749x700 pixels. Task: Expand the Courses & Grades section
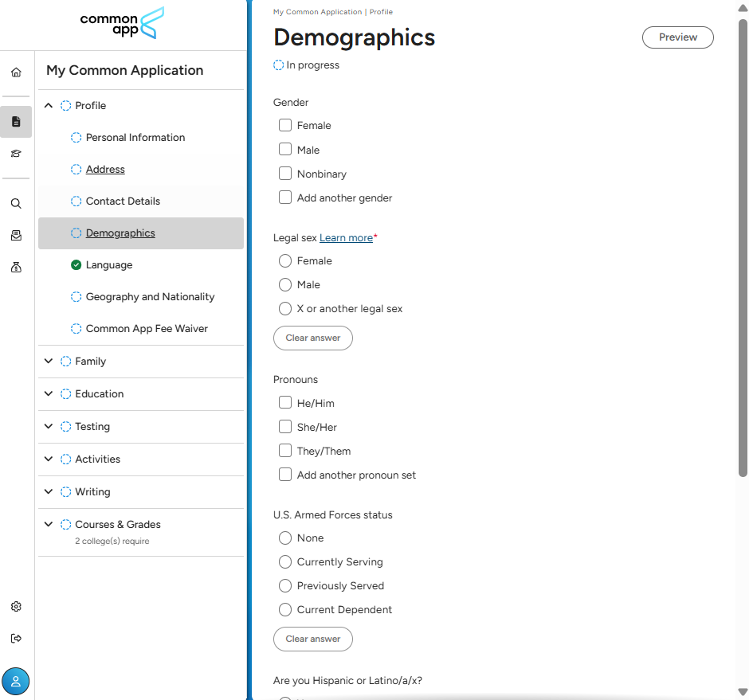click(49, 525)
